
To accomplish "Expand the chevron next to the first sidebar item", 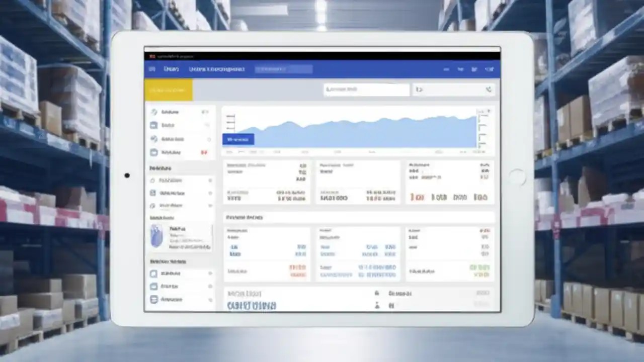I will tap(205, 112).
